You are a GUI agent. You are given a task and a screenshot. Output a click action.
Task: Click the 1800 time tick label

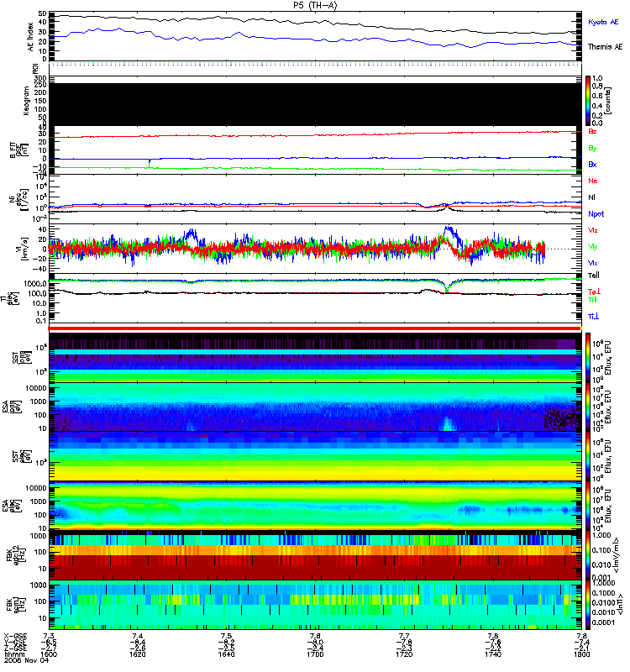581,654
